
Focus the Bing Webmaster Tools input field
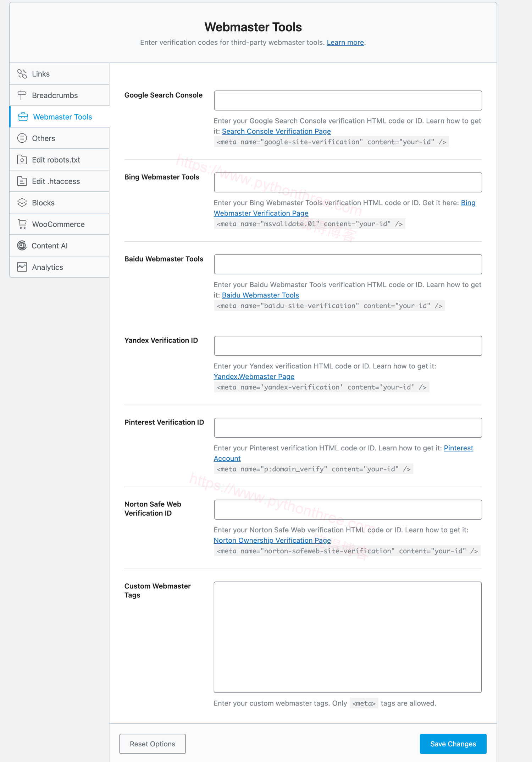(348, 182)
